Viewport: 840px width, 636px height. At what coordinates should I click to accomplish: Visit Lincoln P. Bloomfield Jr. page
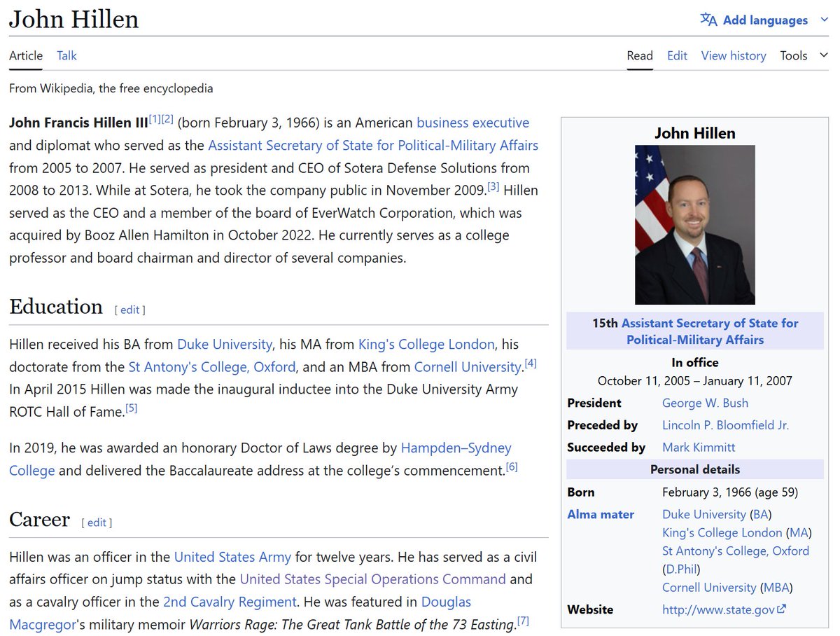click(725, 425)
